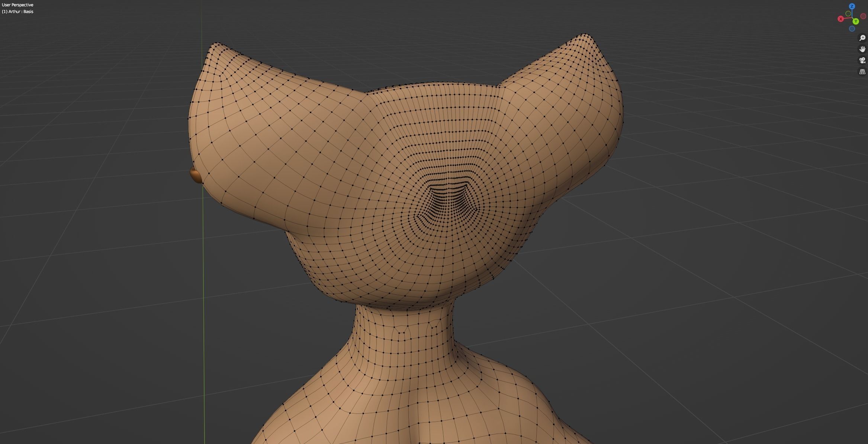
Task: Click the green Y axis gizmo ball
Action: [x=856, y=22]
